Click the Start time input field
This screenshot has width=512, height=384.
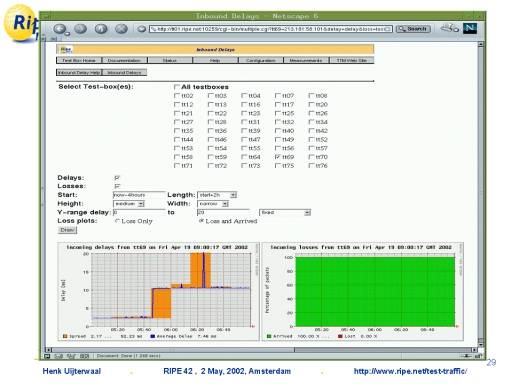click(139, 195)
